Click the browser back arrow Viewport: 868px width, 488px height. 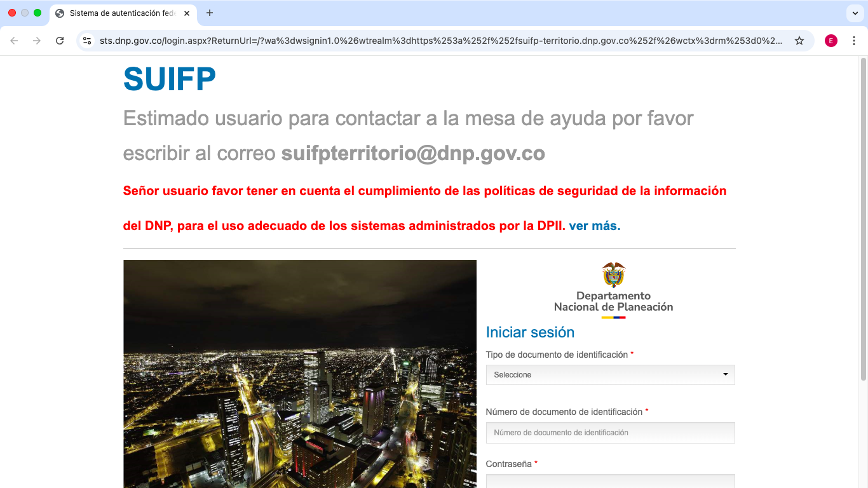click(14, 41)
